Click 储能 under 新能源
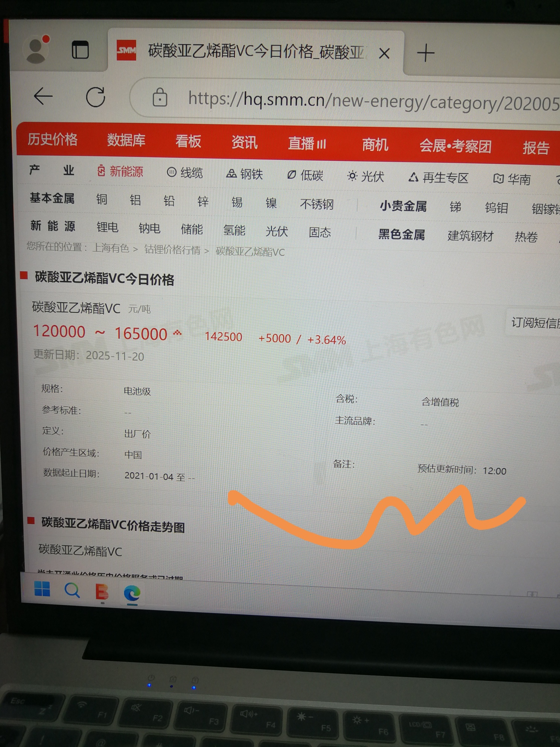This screenshot has width=560, height=747. click(192, 229)
